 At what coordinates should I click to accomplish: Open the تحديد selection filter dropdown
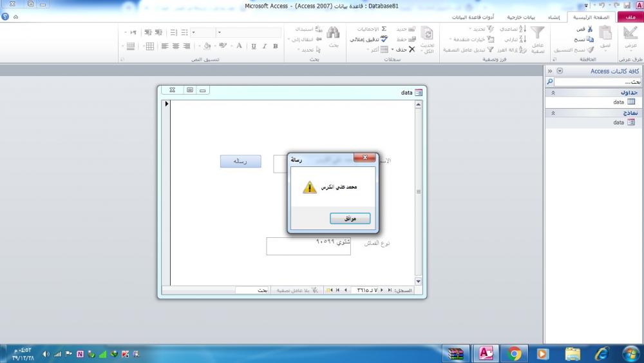[x=481, y=29]
